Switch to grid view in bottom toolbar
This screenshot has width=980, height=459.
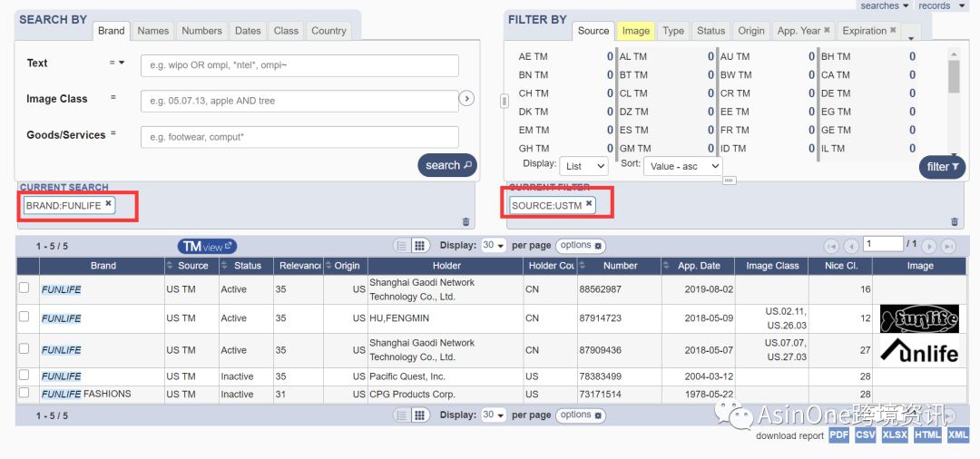pyautogui.click(x=420, y=415)
